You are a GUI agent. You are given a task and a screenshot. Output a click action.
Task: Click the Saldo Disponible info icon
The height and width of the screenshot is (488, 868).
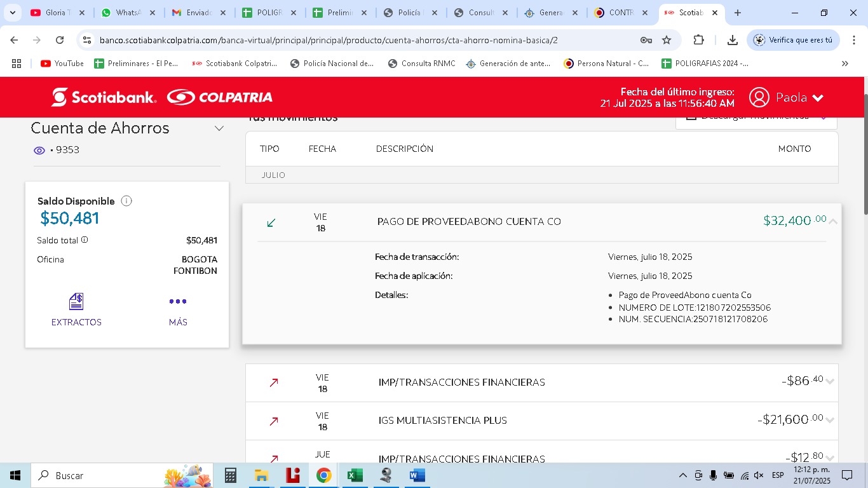pyautogui.click(x=126, y=201)
